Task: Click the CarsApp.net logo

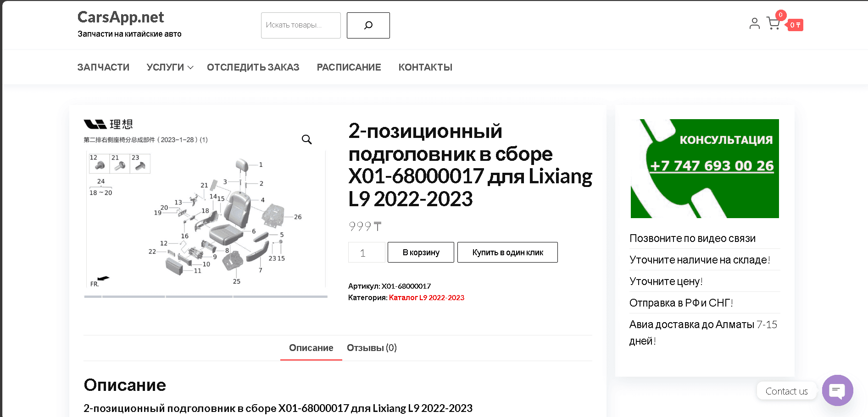Action: pos(120,17)
